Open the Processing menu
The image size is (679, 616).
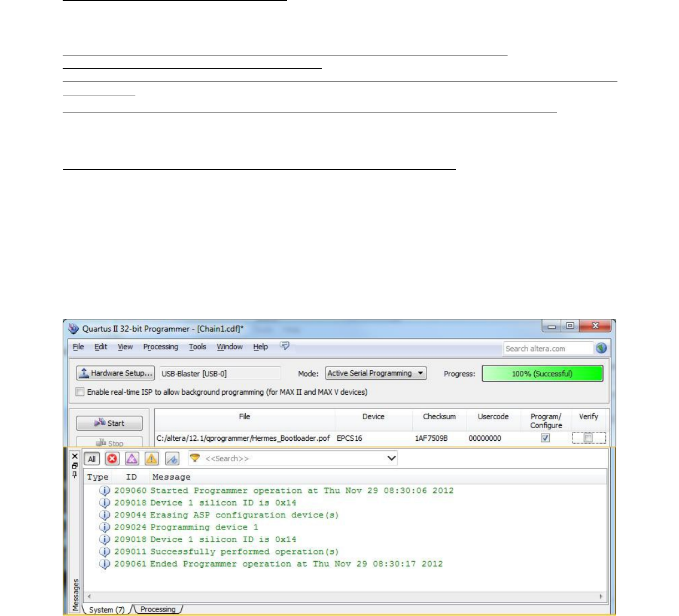[161, 347]
